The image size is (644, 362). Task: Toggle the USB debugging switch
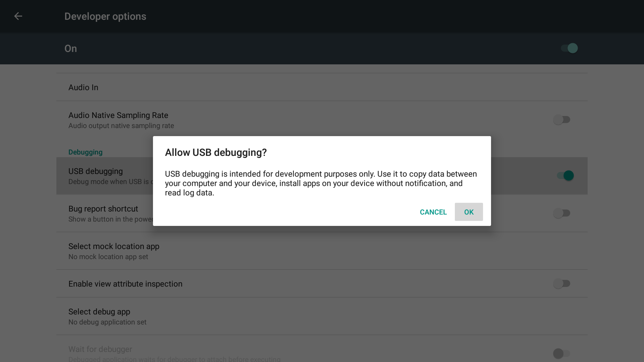coord(565,176)
